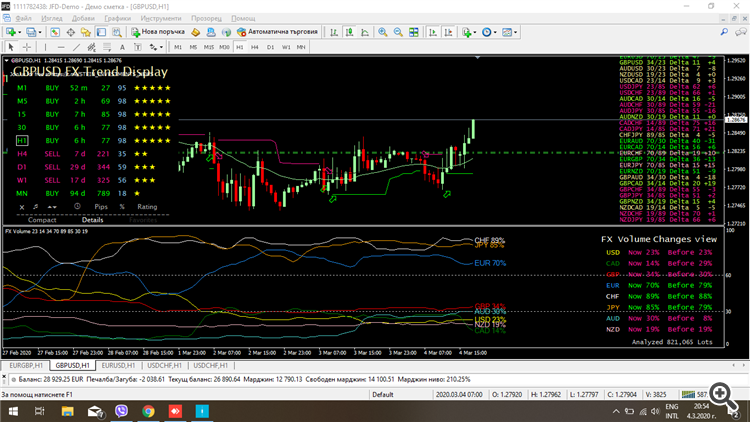Switch chart to M15 timeframe
This screenshot has height=422, width=750.
(209, 47)
